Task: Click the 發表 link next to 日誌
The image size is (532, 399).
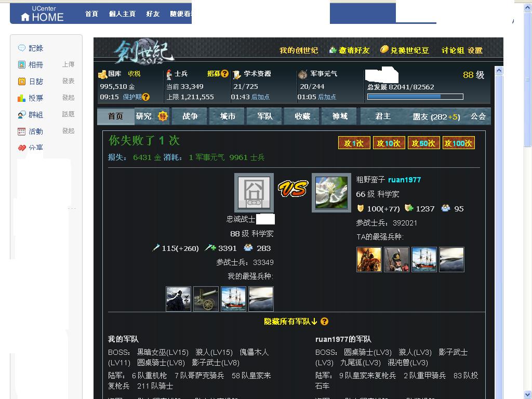Action: coord(68,81)
